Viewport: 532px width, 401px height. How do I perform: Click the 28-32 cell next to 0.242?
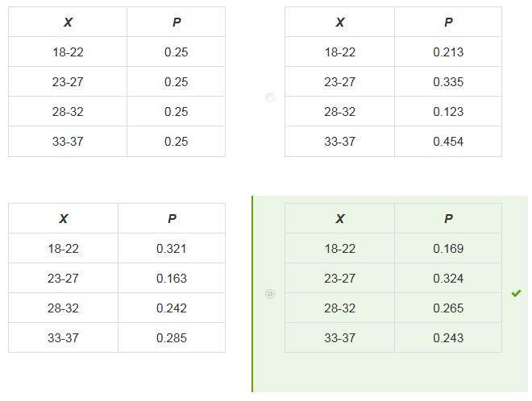point(63,308)
